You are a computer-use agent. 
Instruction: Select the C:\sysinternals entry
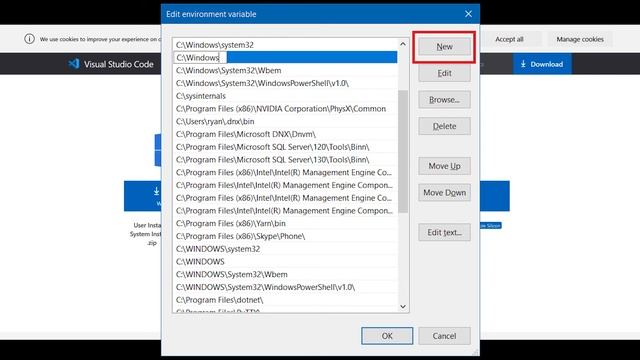(285, 96)
